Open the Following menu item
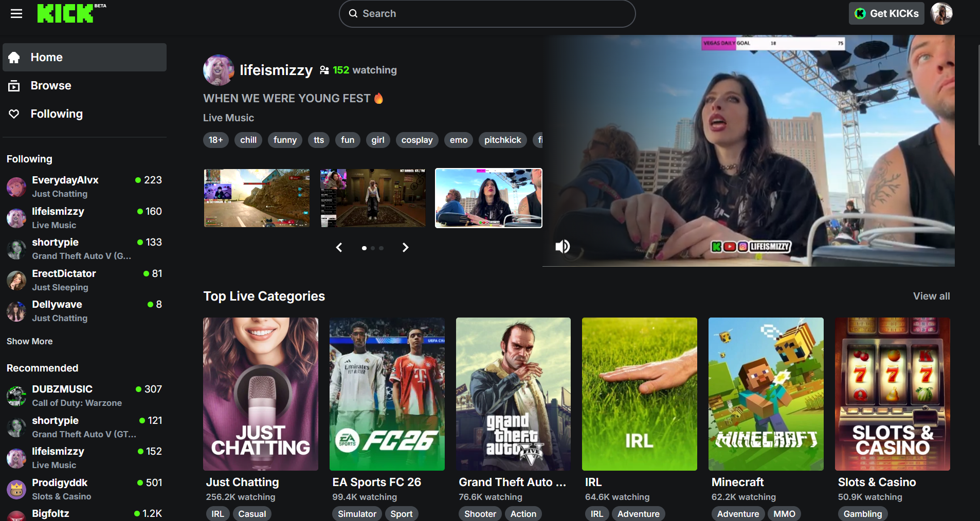980x521 pixels. coord(84,114)
